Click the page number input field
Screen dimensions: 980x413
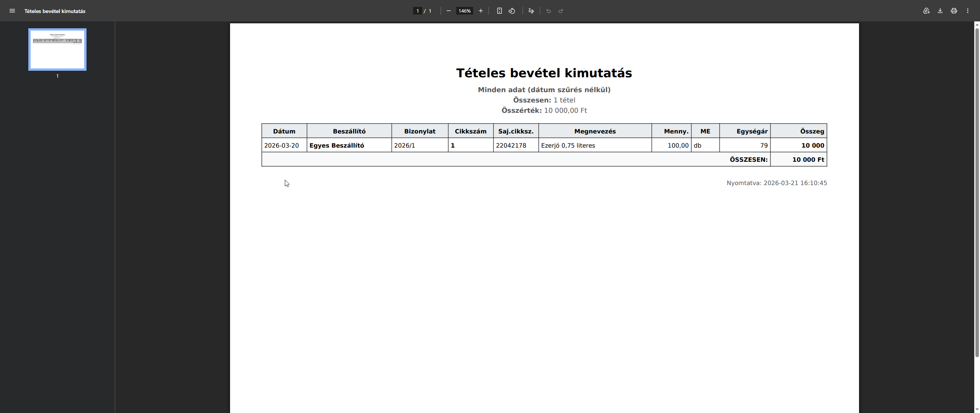pos(418,11)
